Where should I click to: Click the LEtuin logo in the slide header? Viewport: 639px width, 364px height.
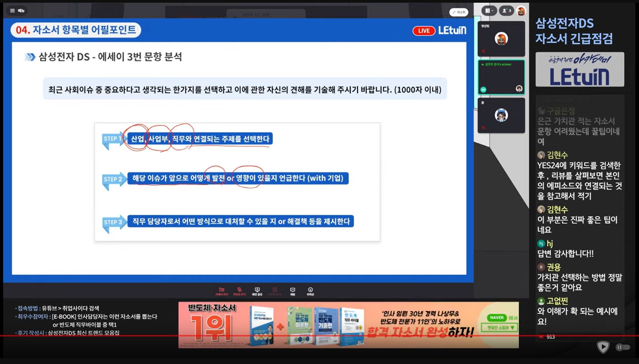coord(452,30)
